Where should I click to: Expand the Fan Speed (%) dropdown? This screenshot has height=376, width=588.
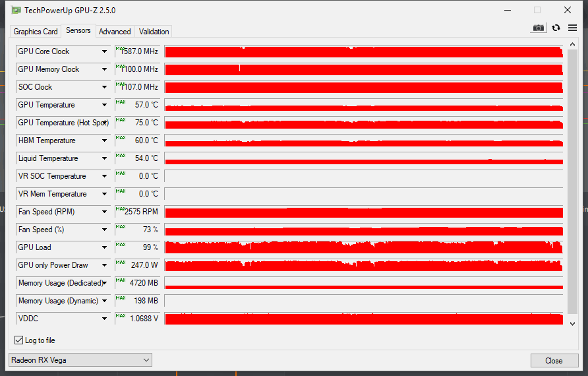click(104, 230)
